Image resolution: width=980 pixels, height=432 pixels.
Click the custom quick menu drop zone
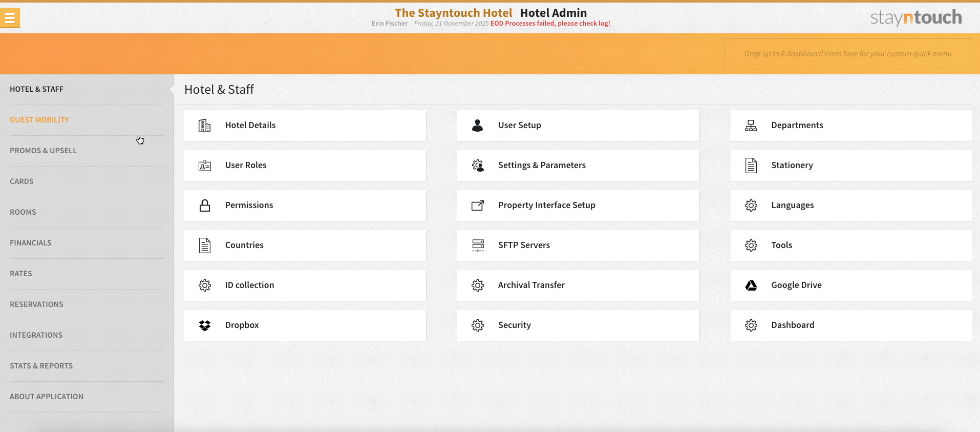(848, 54)
